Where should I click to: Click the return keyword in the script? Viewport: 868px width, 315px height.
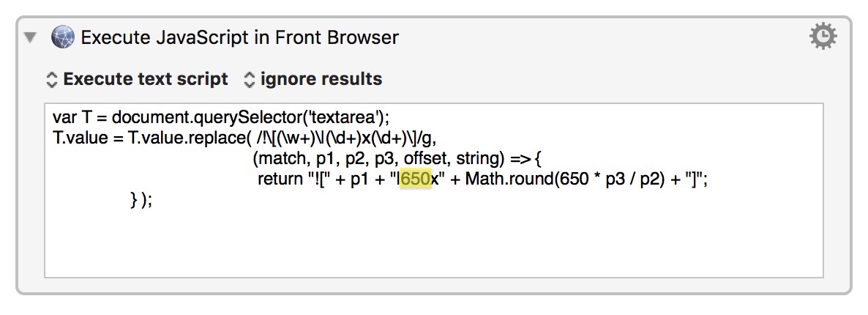click(280, 179)
